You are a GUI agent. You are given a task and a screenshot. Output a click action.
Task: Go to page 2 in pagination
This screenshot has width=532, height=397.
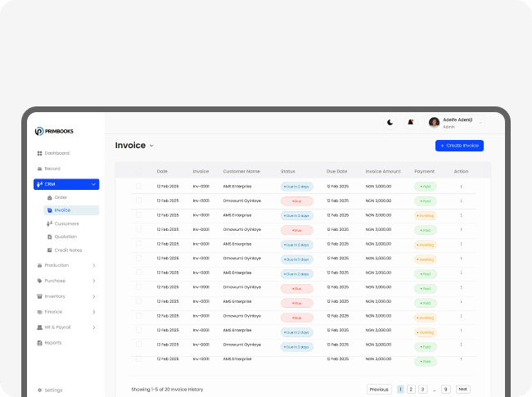click(411, 389)
